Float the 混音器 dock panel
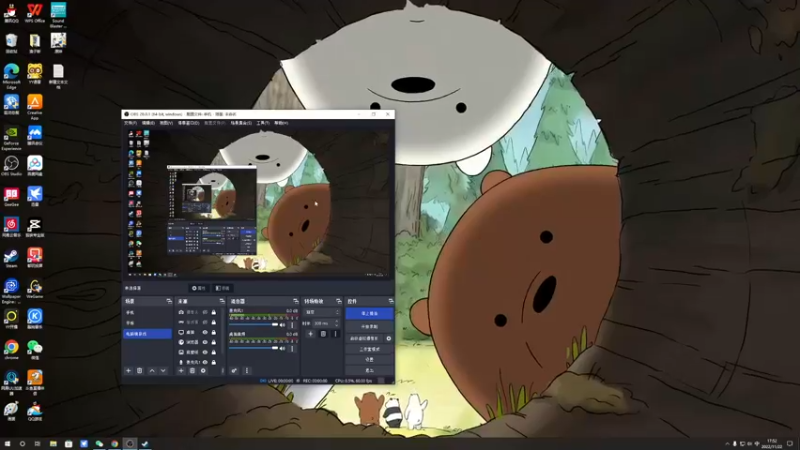This screenshot has width=800, height=450. tap(295, 302)
